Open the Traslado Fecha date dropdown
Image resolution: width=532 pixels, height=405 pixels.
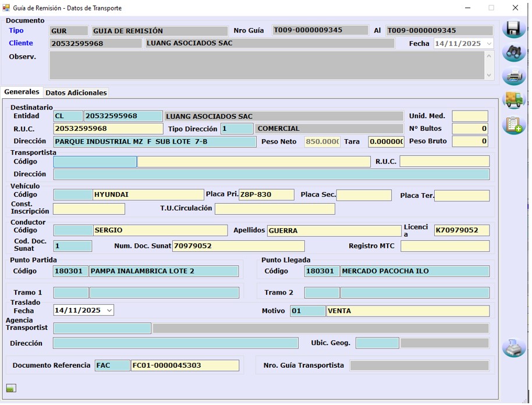pos(109,310)
